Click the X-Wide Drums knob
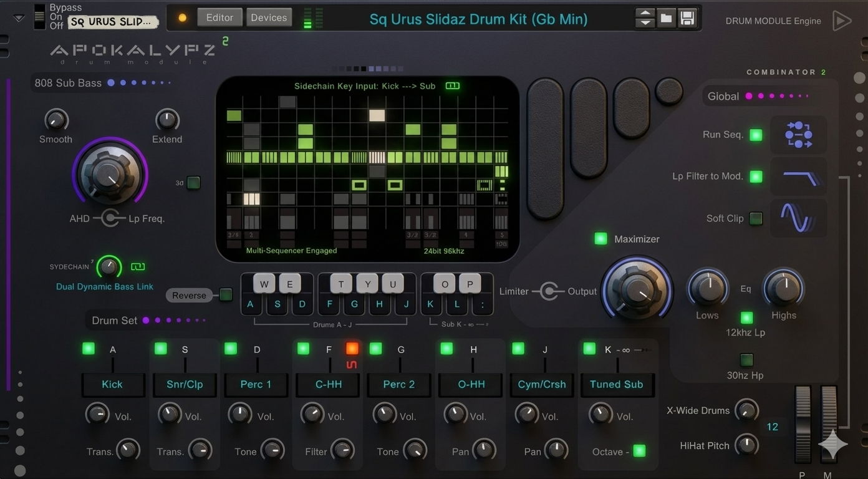 [x=746, y=410]
